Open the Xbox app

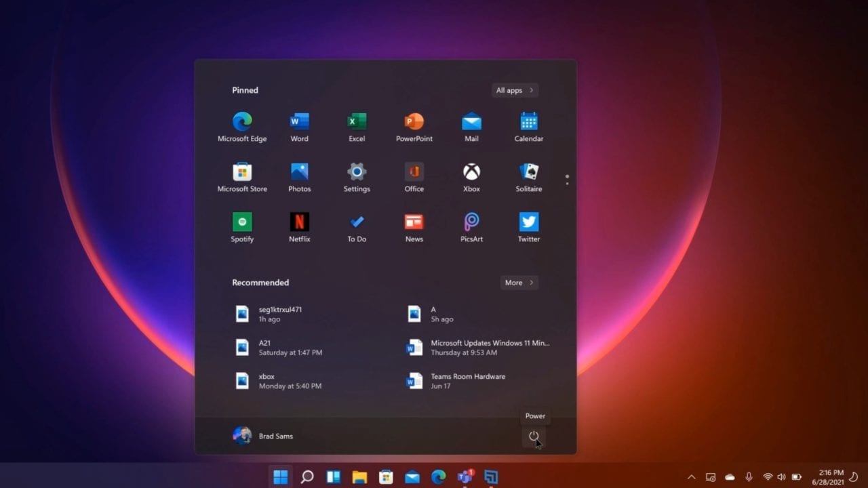click(x=471, y=177)
